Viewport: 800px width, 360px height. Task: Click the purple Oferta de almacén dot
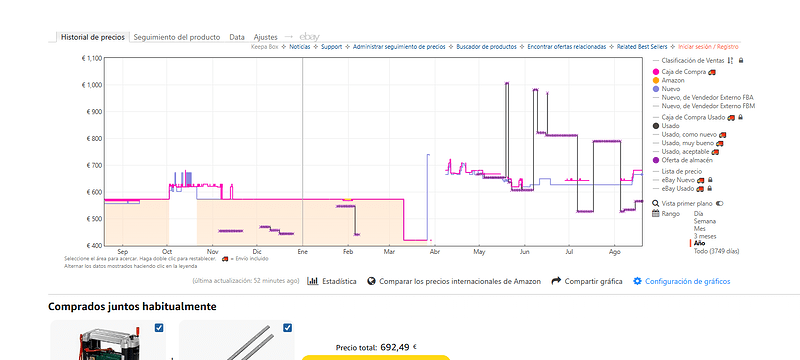[x=656, y=160]
